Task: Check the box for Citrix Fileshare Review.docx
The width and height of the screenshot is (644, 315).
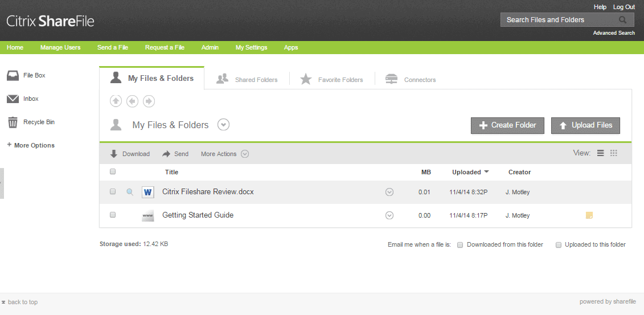Action: click(x=113, y=191)
